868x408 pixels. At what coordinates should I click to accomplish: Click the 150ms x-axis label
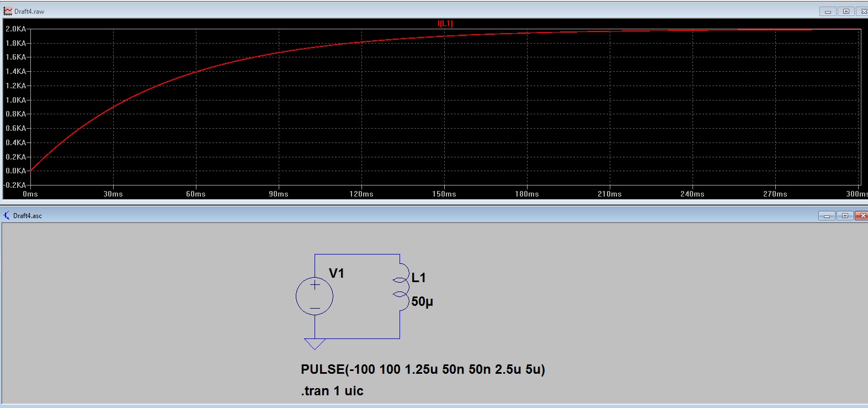444,194
